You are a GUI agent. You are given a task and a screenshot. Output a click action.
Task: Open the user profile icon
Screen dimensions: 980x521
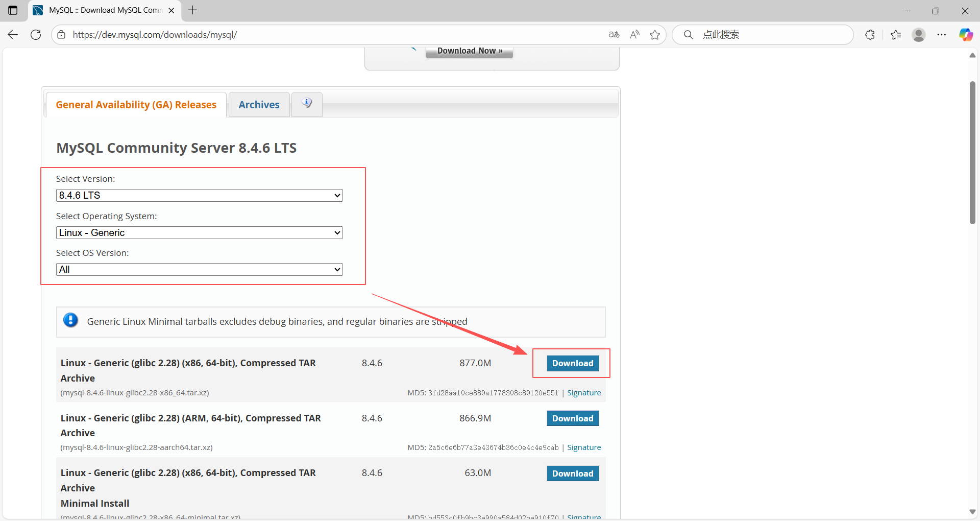click(919, 35)
